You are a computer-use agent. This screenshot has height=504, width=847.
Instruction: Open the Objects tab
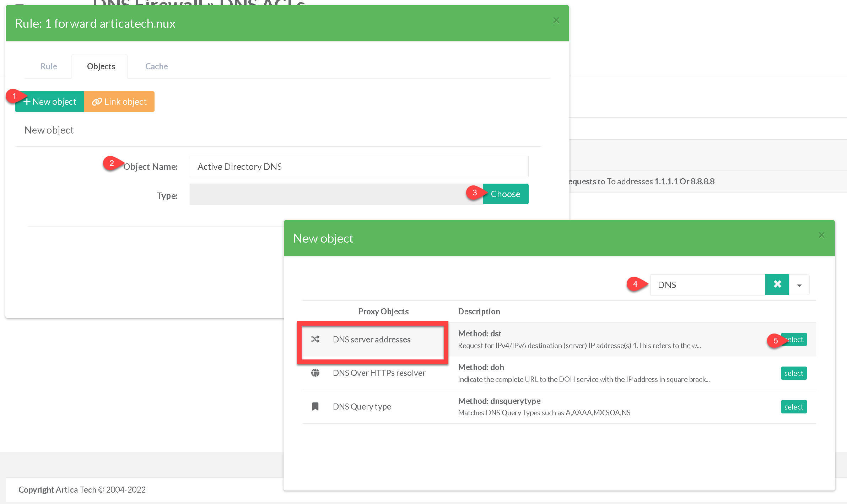tap(101, 66)
